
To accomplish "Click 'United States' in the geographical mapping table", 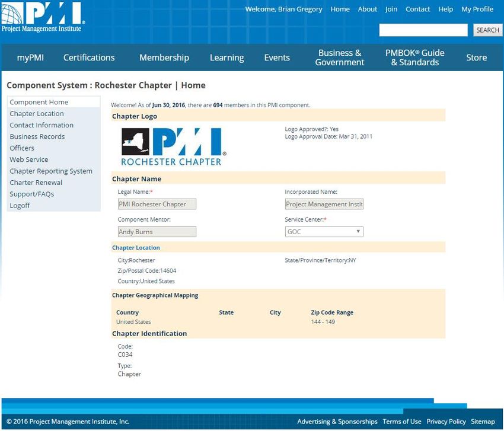I will coord(133,322).
